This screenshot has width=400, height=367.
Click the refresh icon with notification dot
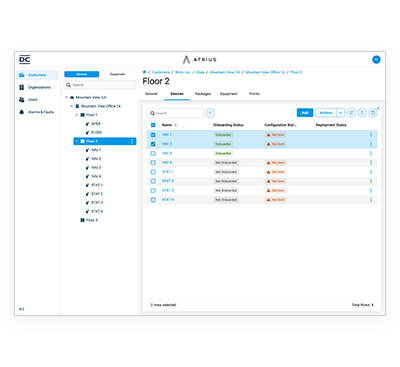(x=373, y=113)
